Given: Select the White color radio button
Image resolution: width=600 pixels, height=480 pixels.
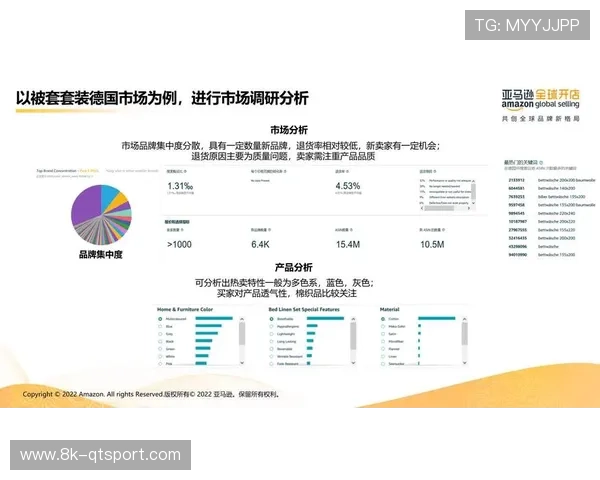Looking at the screenshot, I should (x=160, y=356).
